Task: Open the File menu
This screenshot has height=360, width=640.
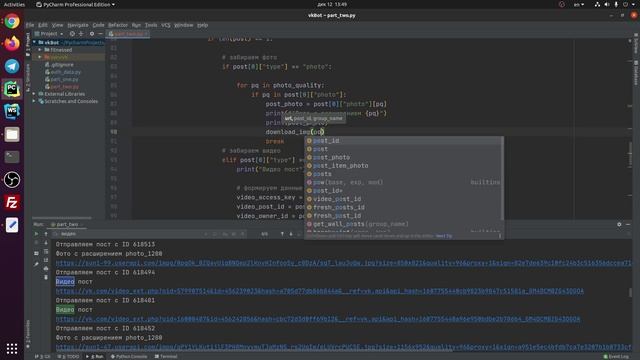Action: pos(30,25)
